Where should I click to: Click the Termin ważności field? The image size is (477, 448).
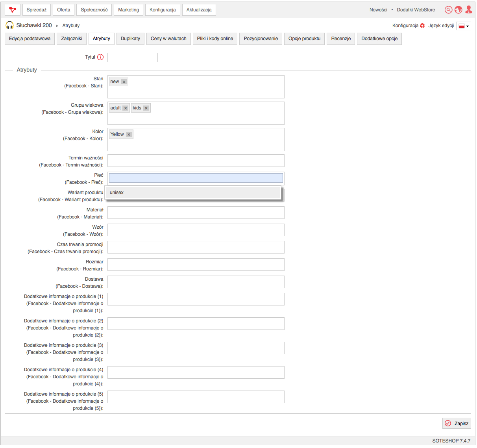point(196,161)
